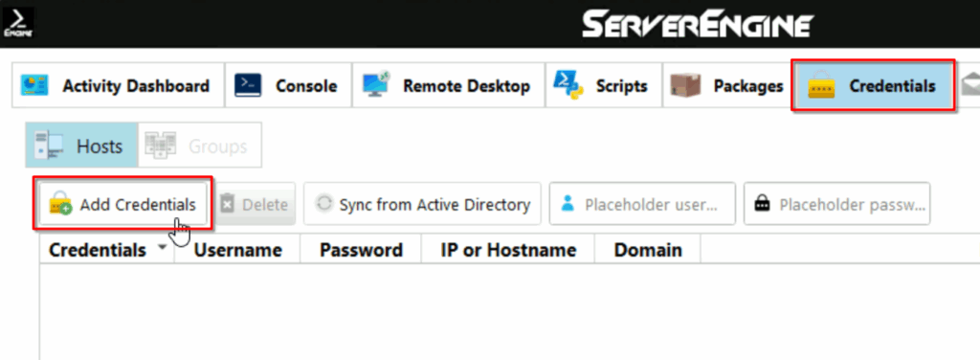Image resolution: width=980 pixels, height=360 pixels.
Task: Click the Credentials padlock icon in the tab
Action: [x=822, y=85]
